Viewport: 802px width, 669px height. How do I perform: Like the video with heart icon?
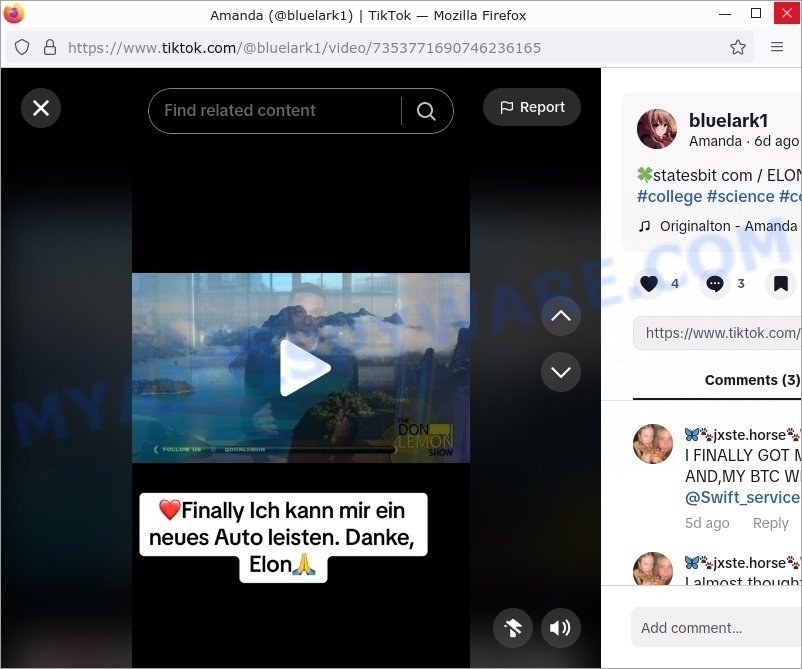pyautogui.click(x=649, y=283)
